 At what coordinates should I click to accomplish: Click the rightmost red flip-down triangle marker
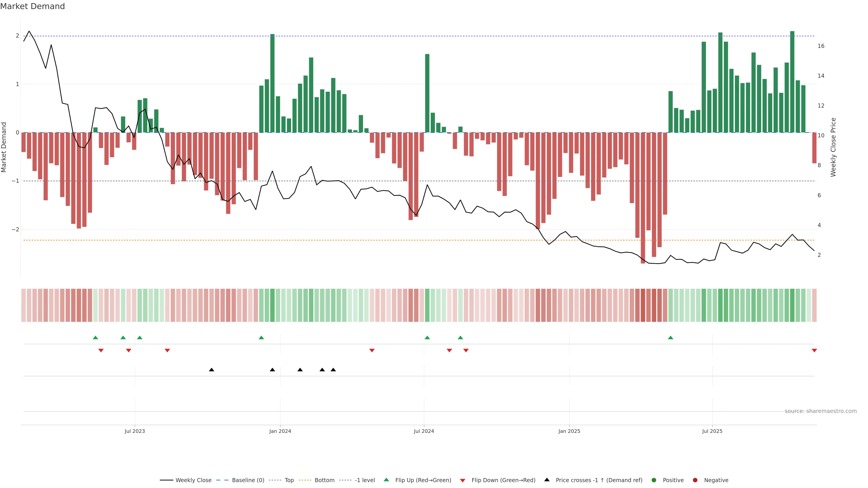(x=814, y=351)
